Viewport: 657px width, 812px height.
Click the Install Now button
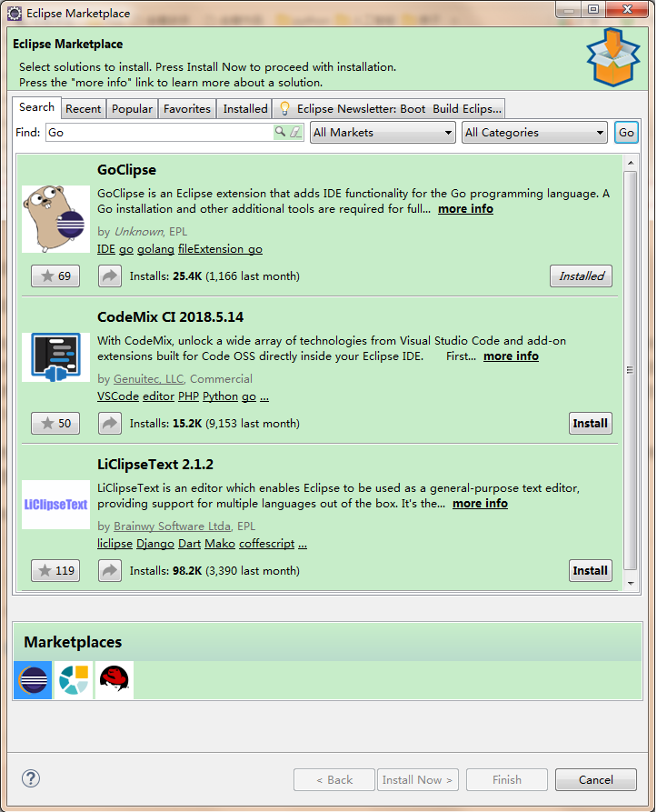tap(417, 780)
